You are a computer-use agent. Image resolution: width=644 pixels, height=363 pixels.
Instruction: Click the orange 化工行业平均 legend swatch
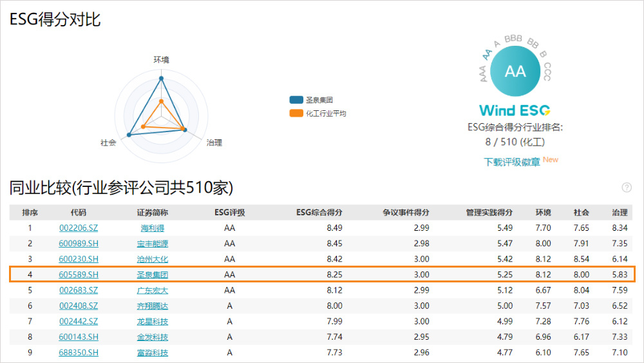[296, 113]
